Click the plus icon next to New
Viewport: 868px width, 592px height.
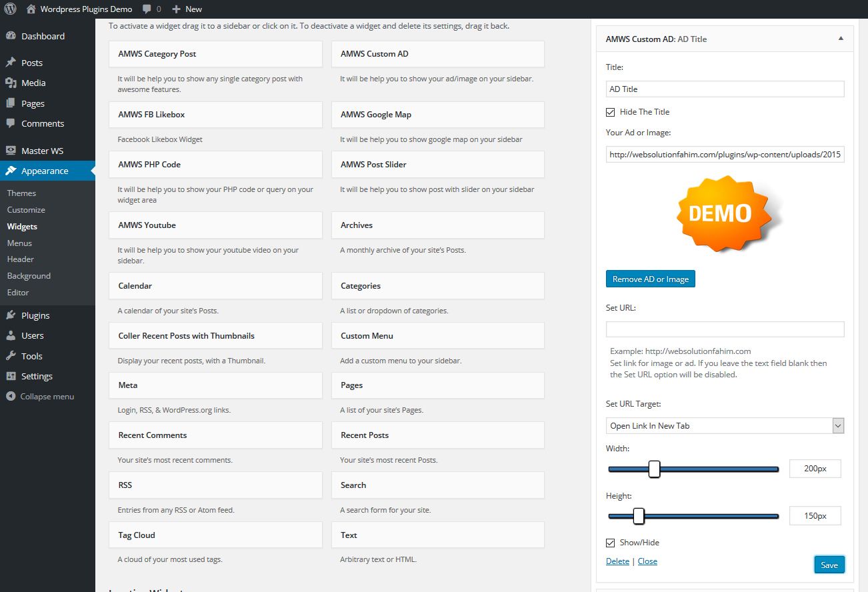(176, 9)
